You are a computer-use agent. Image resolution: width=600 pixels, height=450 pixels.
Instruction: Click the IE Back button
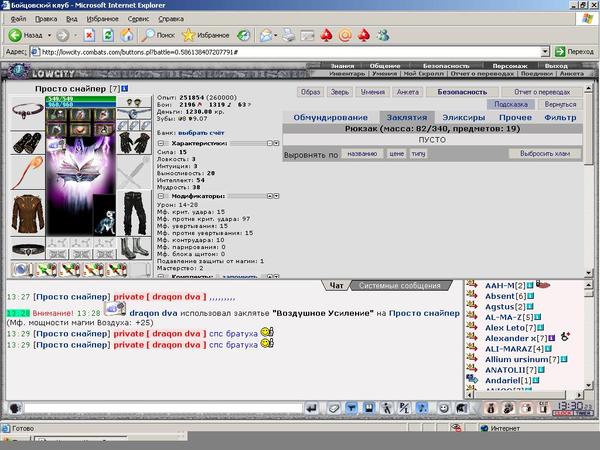[x=26, y=35]
